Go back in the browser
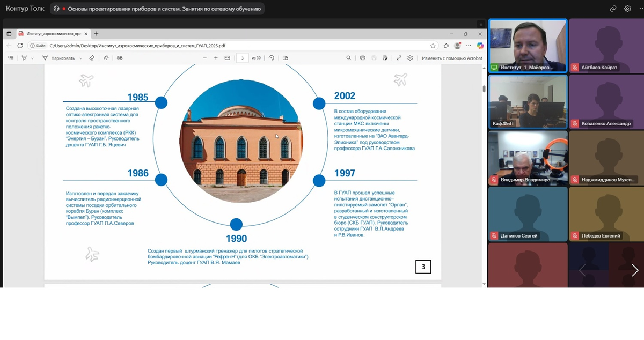644x340 pixels. [x=9, y=46]
